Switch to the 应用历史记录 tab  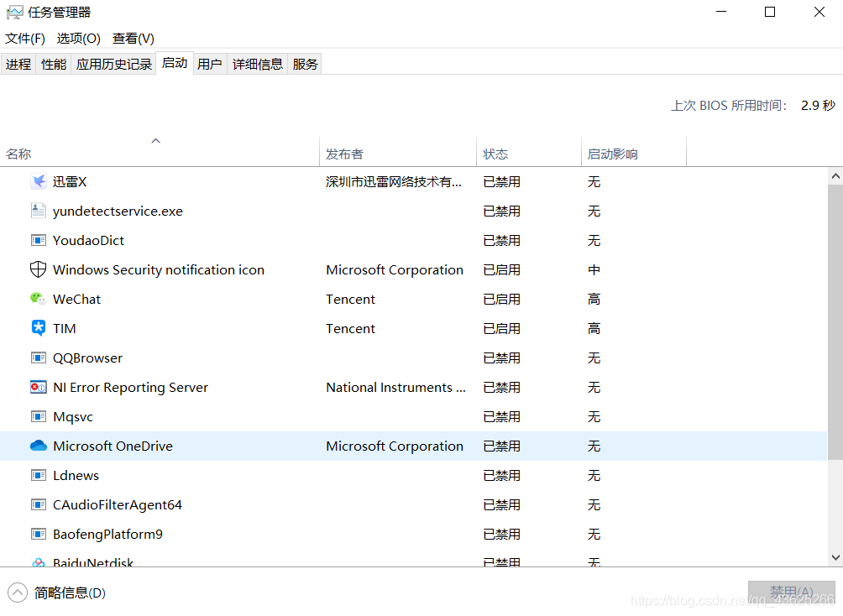[x=113, y=64]
